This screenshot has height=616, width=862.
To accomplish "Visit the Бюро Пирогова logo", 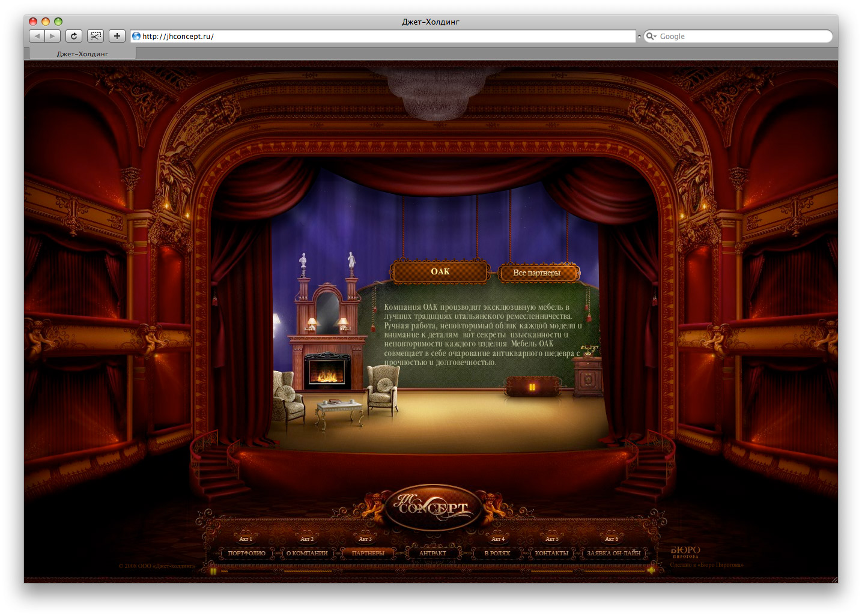I will tap(685, 552).
